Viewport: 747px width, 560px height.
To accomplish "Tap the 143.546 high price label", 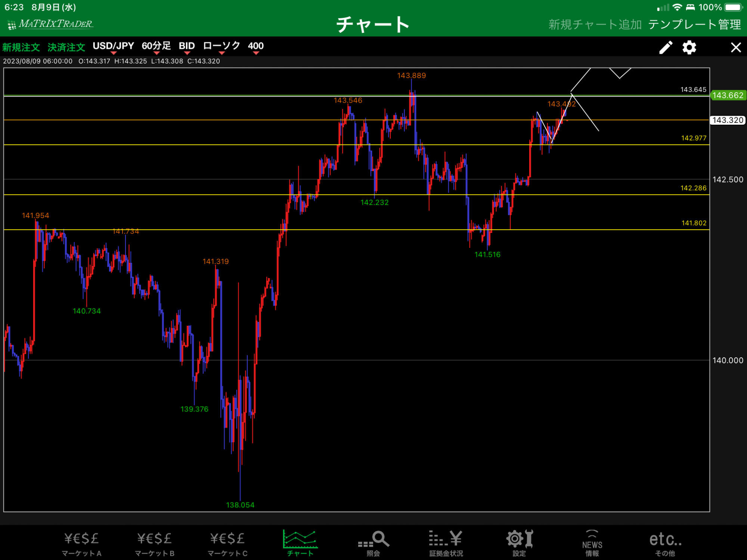I will point(348,100).
